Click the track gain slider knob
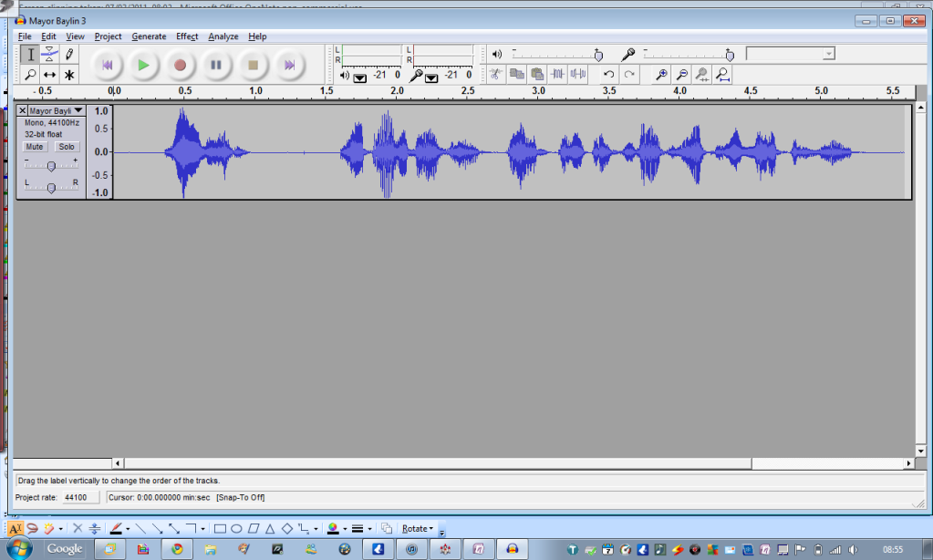The image size is (933, 560). click(x=51, y=166)
